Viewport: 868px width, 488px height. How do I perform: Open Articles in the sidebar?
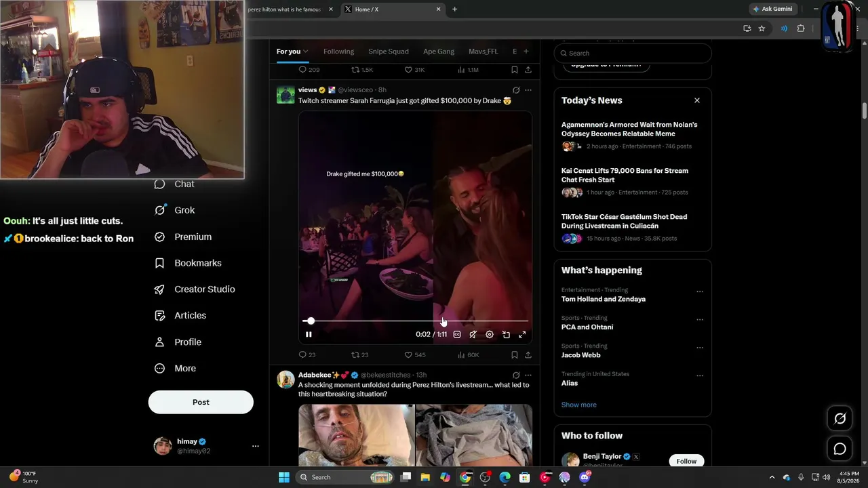pyautogui.click(x=180, y=315)
